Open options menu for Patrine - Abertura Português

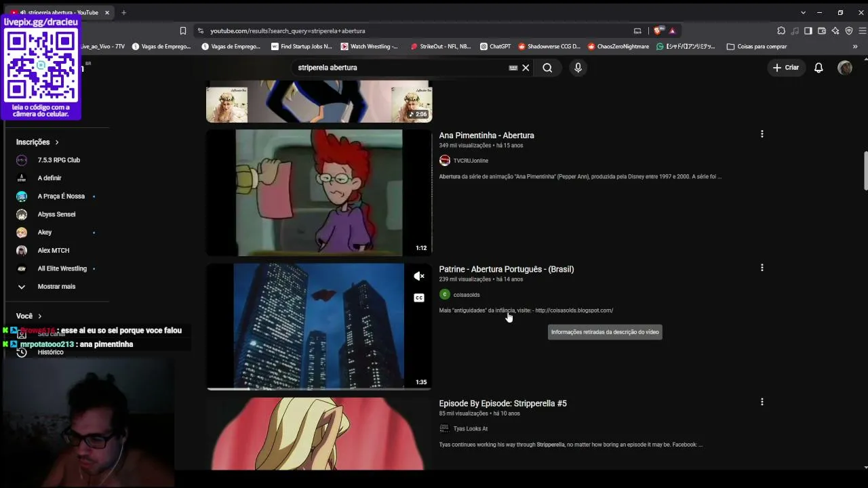click(x=762, y=268)
